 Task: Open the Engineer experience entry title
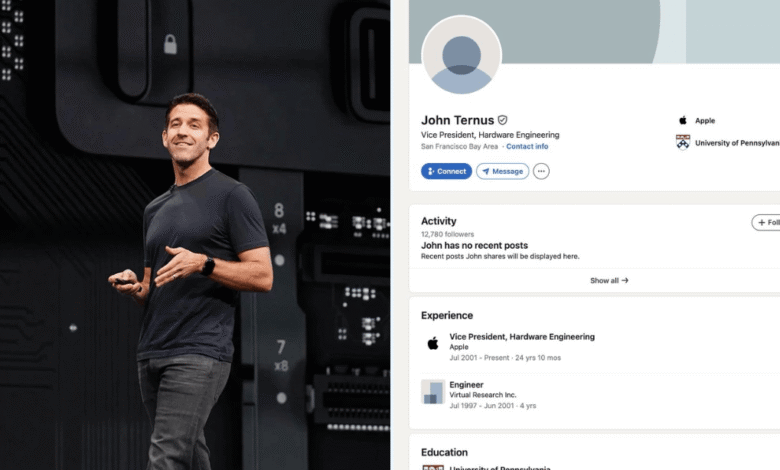pos(466,385)
